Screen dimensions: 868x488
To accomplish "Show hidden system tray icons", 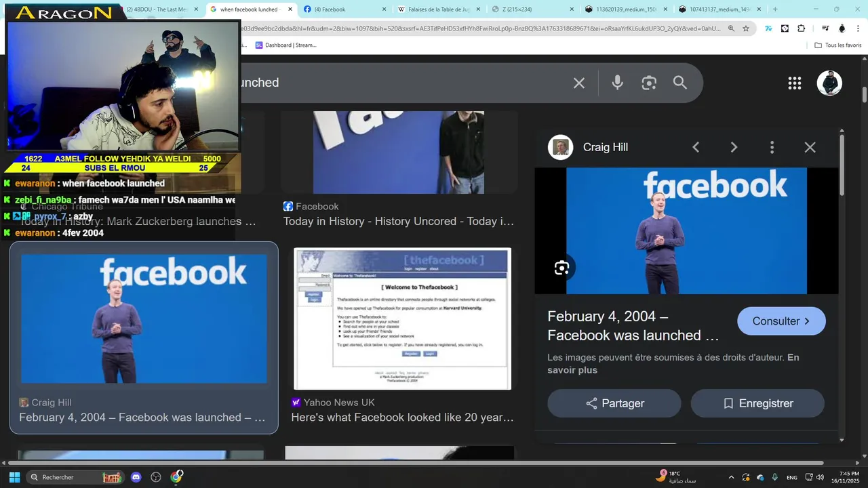I will point(731,477).
